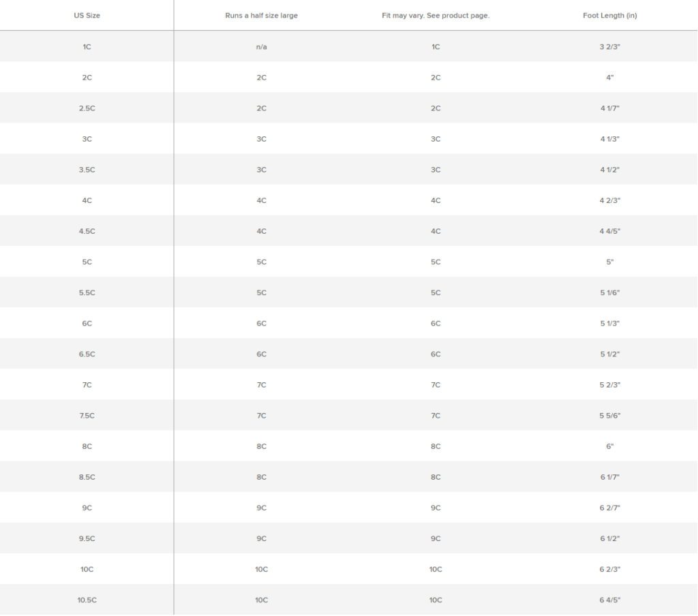Select the 6.5C US size cell
This screenshot has height=616, width=698.
point(87,354)
